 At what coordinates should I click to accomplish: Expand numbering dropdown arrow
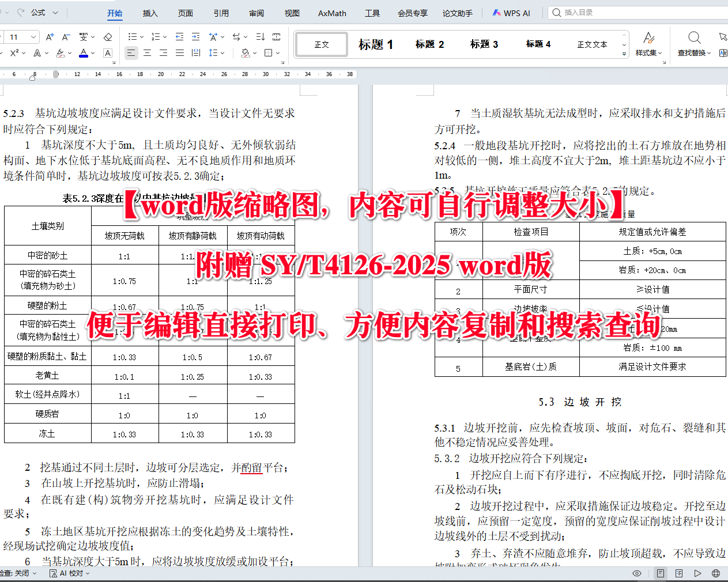(165, 37)
